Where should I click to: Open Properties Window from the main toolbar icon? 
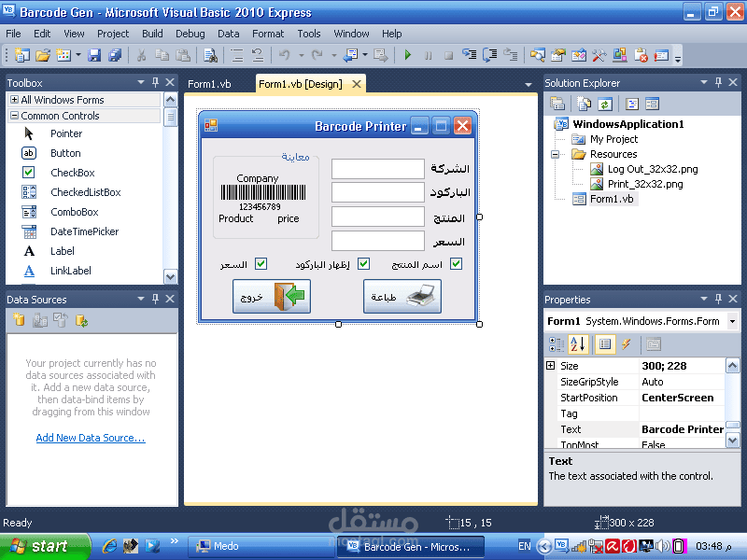pyautogui.click(x=557, y=55)
